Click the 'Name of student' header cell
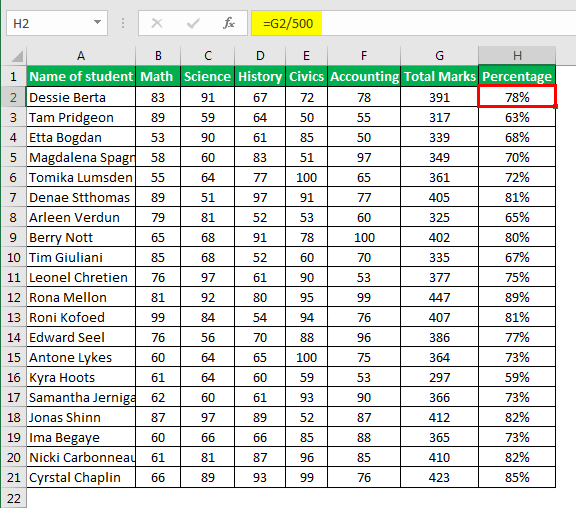The height and width of the screenshot is (508, 576). pos(81,76)
